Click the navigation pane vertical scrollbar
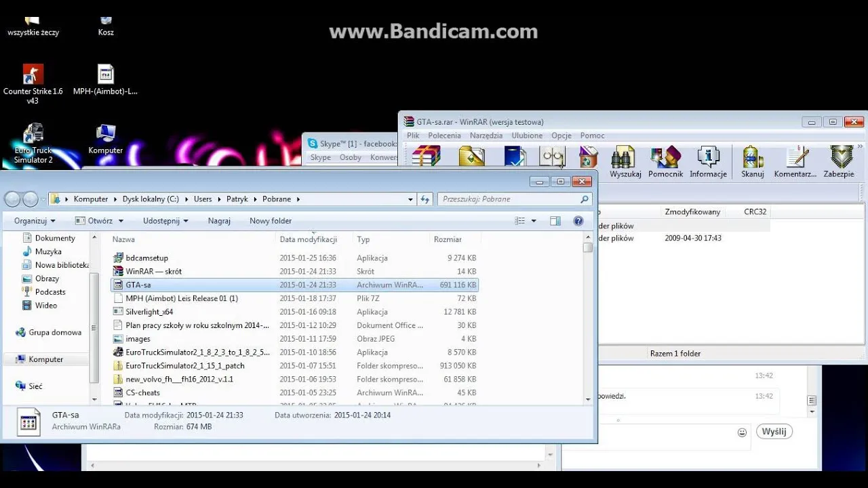This screenshot has width=868, height=488. coord(94,319)
